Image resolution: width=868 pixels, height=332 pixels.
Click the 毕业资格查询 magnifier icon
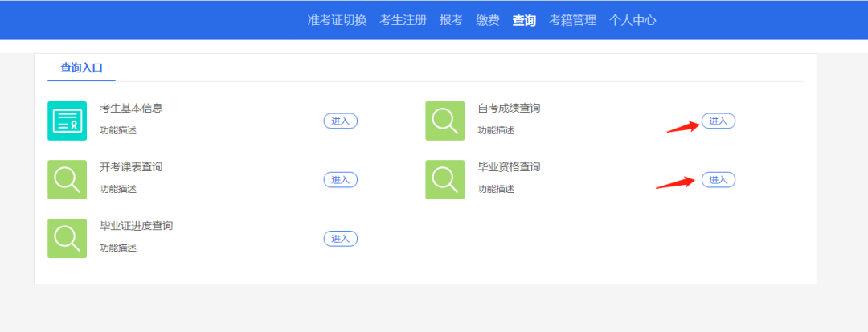point(444,179)
